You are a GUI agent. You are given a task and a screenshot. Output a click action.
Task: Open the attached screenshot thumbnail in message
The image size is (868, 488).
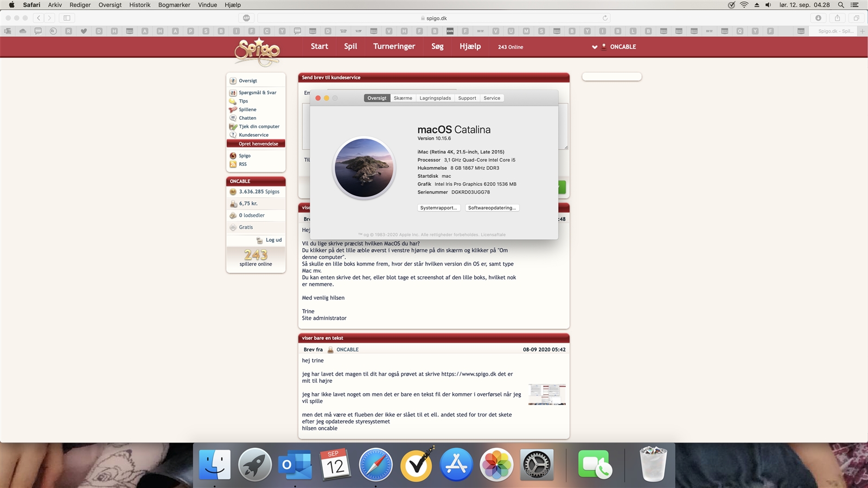click(x=547, y=395)
